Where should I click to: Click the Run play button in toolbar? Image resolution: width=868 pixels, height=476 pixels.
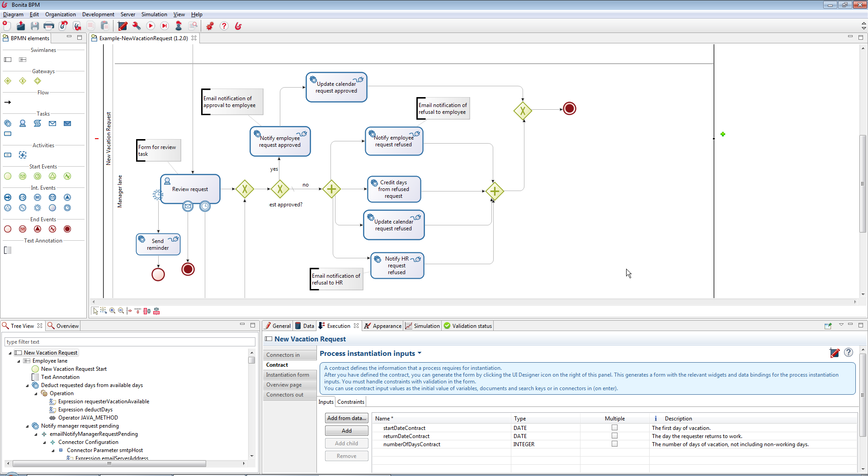click(x=151, y=26)
